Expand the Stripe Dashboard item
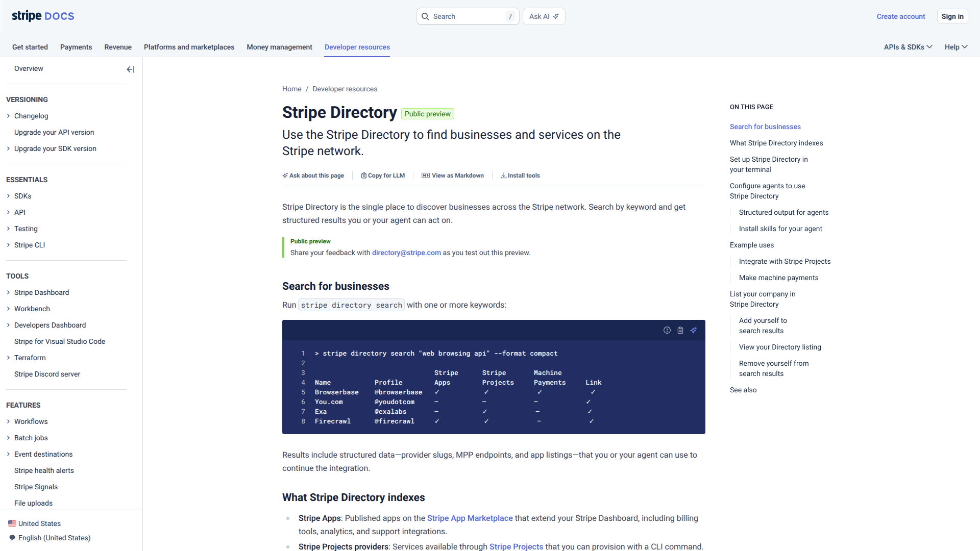The height and width of the screenshot is (551, 980). 8,292
